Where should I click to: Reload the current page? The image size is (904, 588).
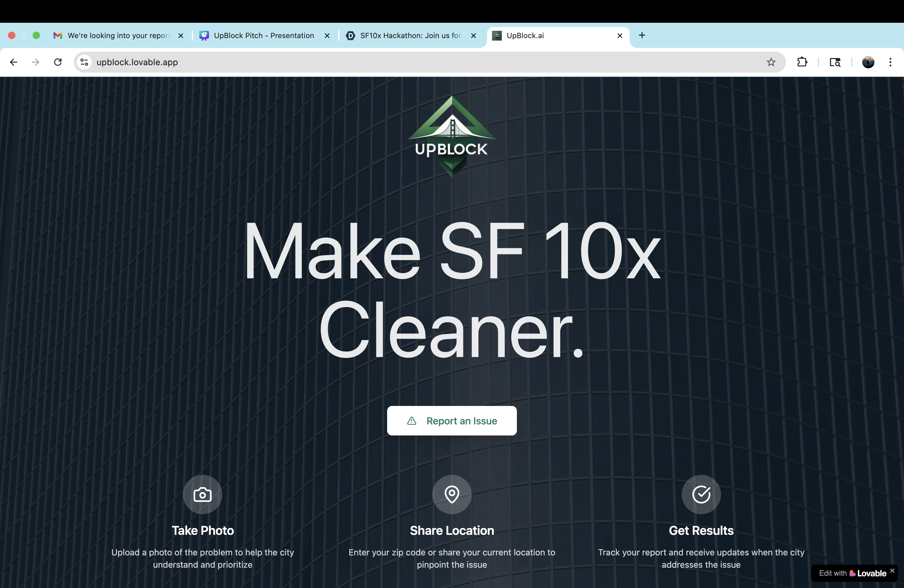pos(58,62)
